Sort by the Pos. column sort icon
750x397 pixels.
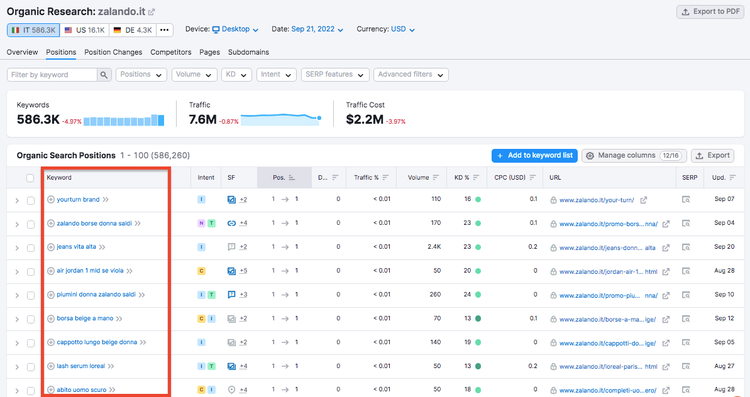coord(292,177)
